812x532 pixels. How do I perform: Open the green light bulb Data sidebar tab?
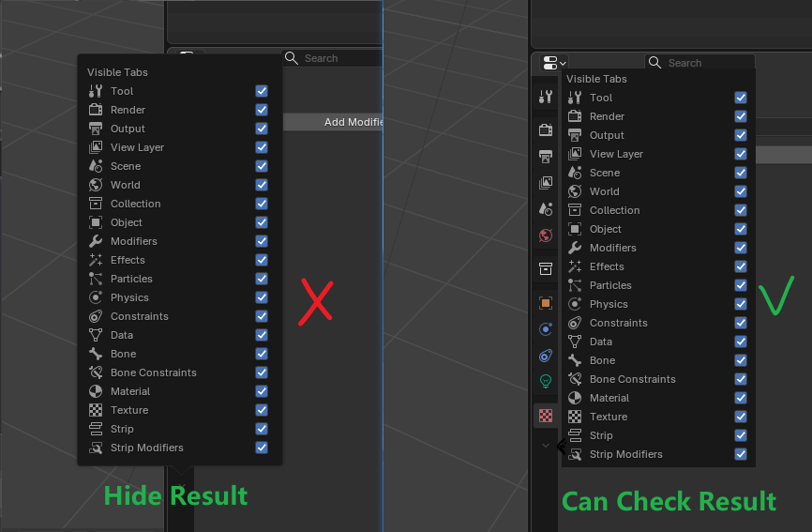pyautogui.click(x=546, y=381)
